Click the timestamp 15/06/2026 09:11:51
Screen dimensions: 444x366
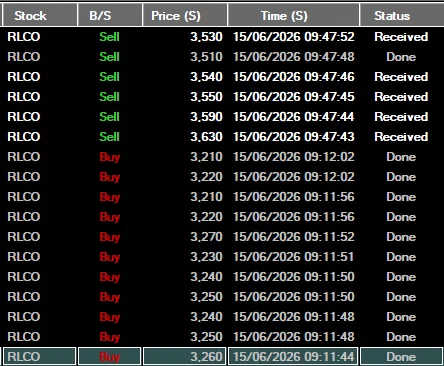[294, 257]
